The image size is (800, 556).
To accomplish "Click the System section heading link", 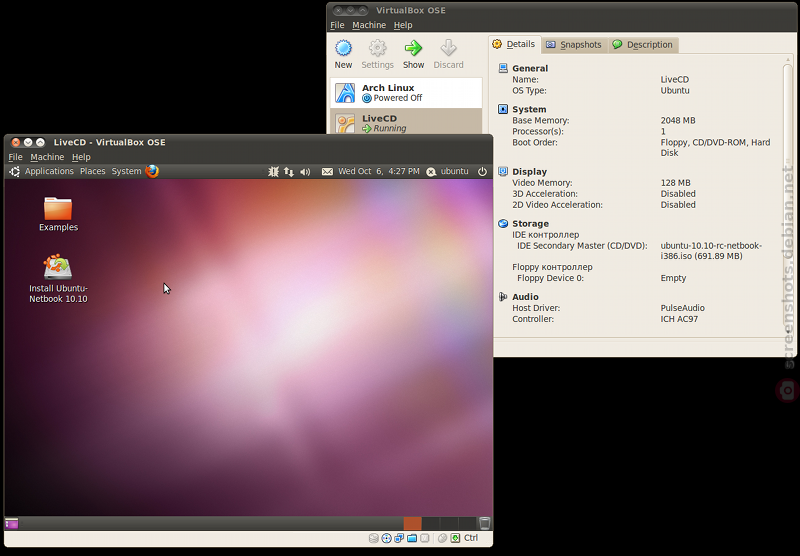I will coord(529,109).
